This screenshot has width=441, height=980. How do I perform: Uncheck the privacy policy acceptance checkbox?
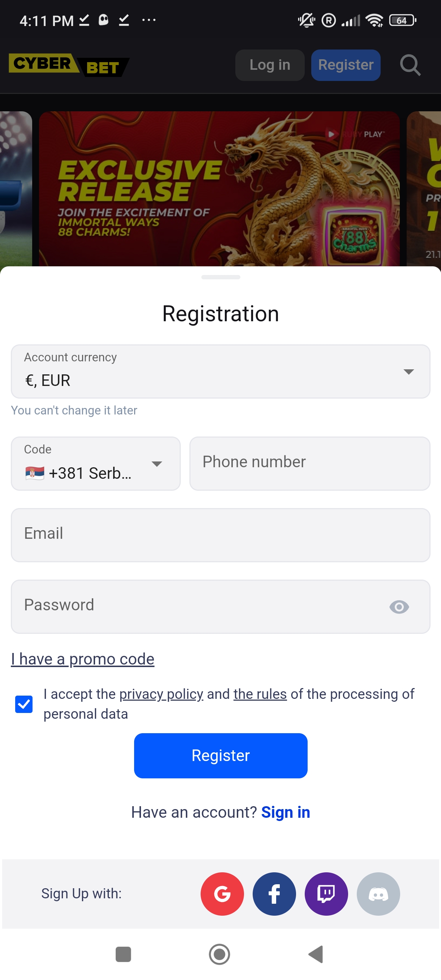click(23, 704)
